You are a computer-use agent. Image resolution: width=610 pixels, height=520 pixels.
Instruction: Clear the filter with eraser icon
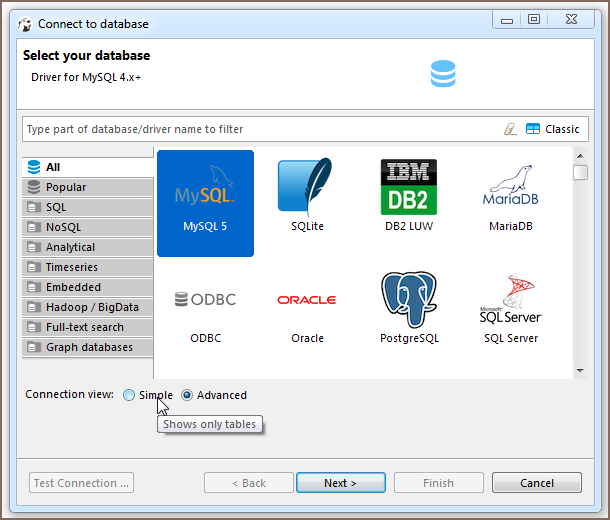511,129
